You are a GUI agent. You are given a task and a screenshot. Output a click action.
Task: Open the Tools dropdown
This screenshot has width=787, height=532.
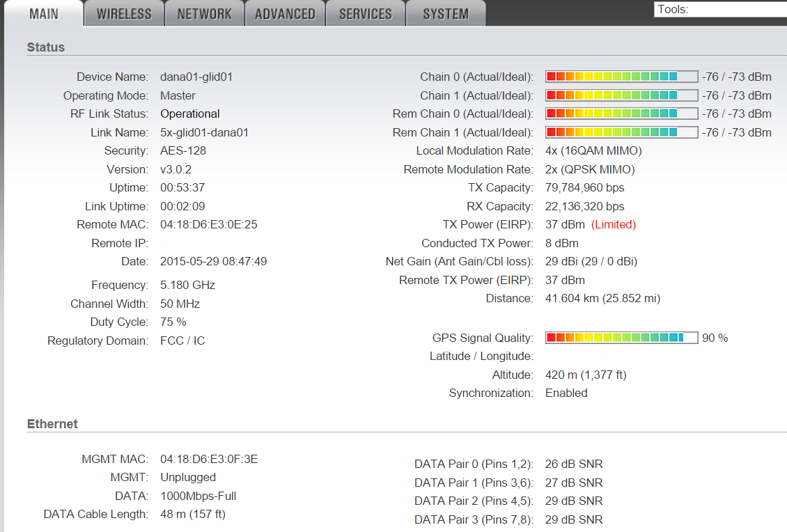[x=720, y=10]
